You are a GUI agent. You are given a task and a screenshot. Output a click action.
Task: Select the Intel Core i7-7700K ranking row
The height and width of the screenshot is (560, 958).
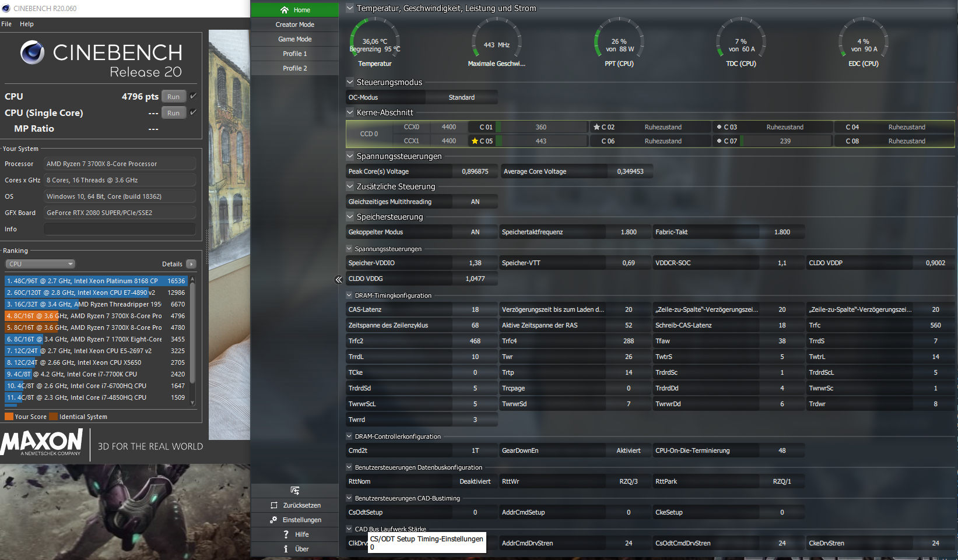point(96,374)
